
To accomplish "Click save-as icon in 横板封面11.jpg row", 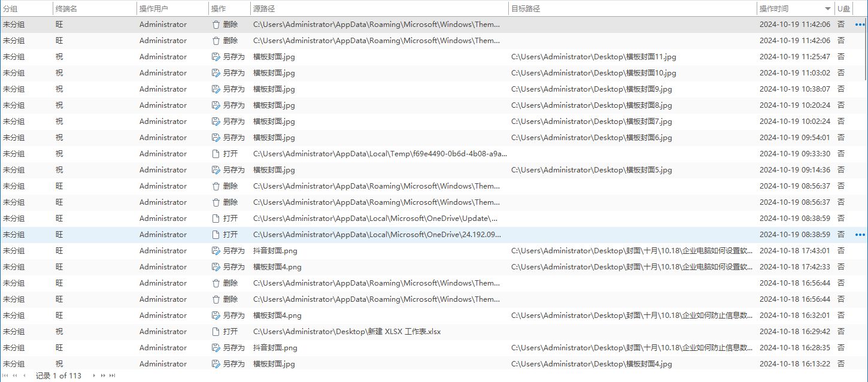I will (x=216, y=57).
